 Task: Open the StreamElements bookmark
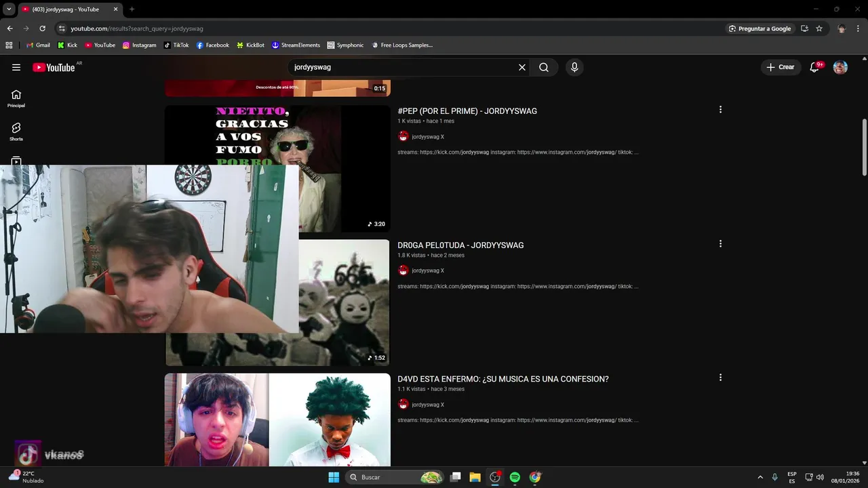point(296,45)
